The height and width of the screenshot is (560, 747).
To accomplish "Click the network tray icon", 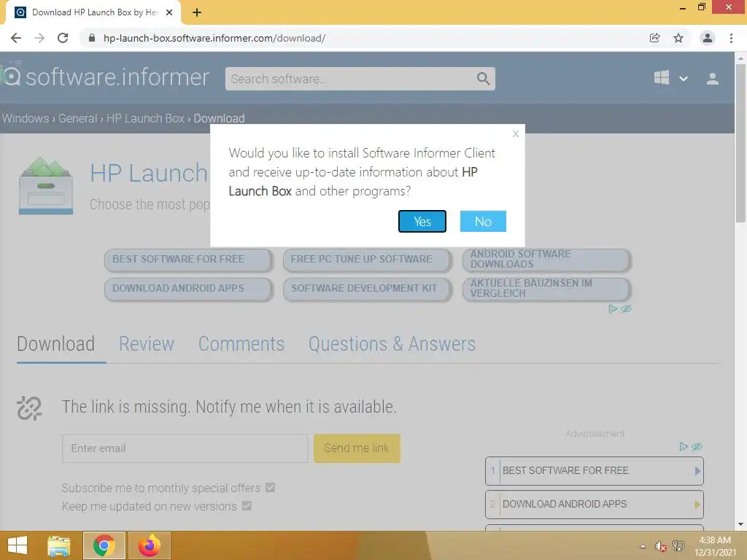I will pyautogui.click(x=678, y=546).
